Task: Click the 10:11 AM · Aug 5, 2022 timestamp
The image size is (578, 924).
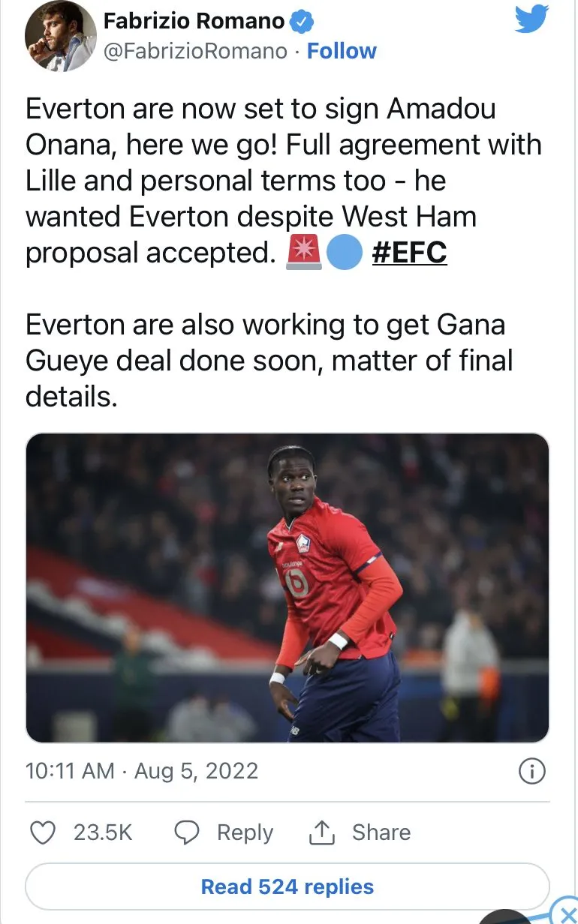Action: 142,771
